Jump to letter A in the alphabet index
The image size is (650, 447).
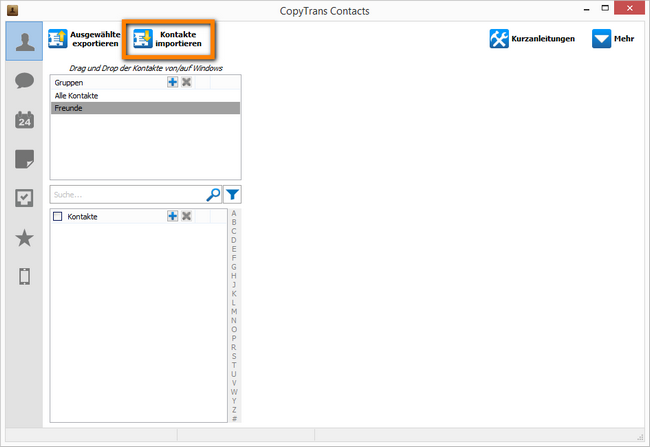click(x=234, y=214)
